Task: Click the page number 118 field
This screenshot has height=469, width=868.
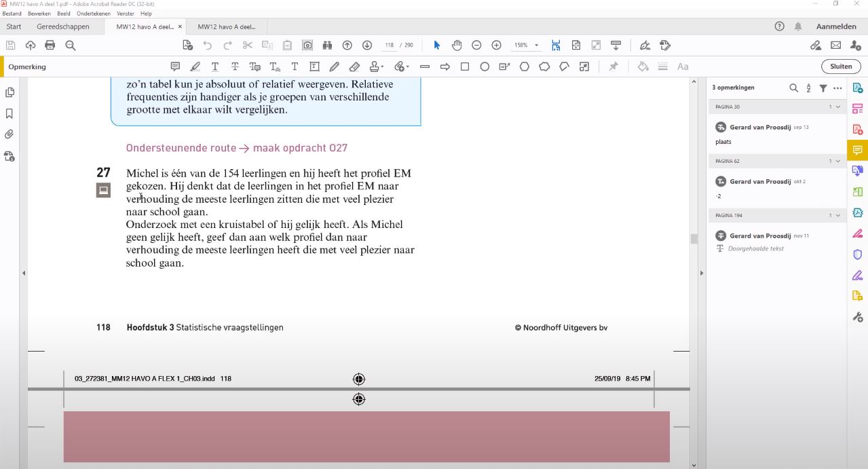Action: click(x=389, y=45)
